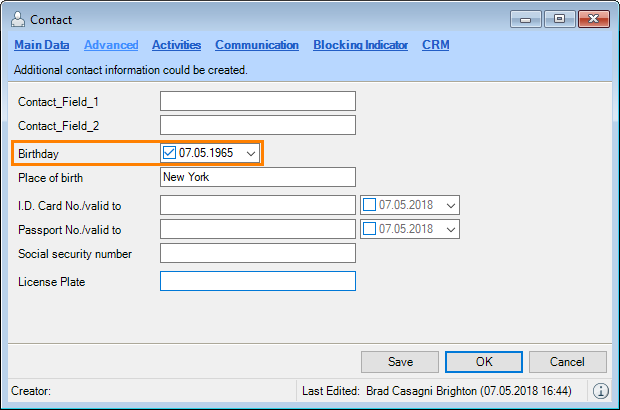620x410 pixels.
Task: Enable the I.D. Card valid-to checkbox
Action: coord(370,205)
